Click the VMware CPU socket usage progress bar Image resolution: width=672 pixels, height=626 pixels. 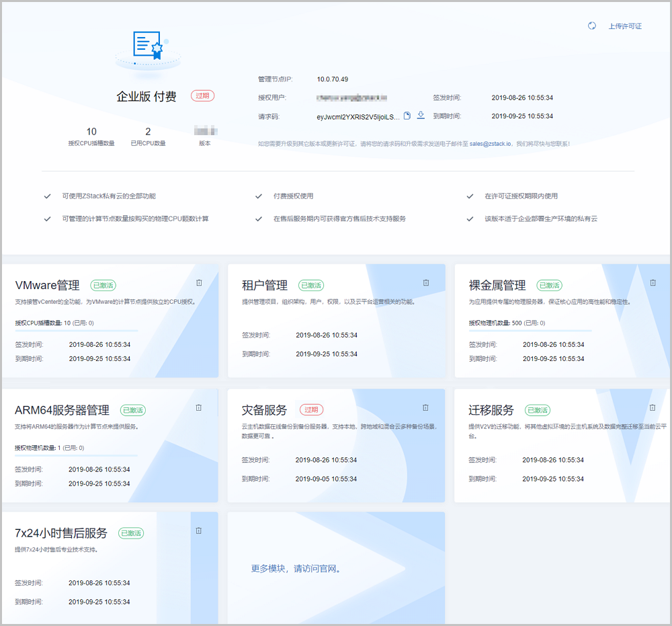[77, 331]
